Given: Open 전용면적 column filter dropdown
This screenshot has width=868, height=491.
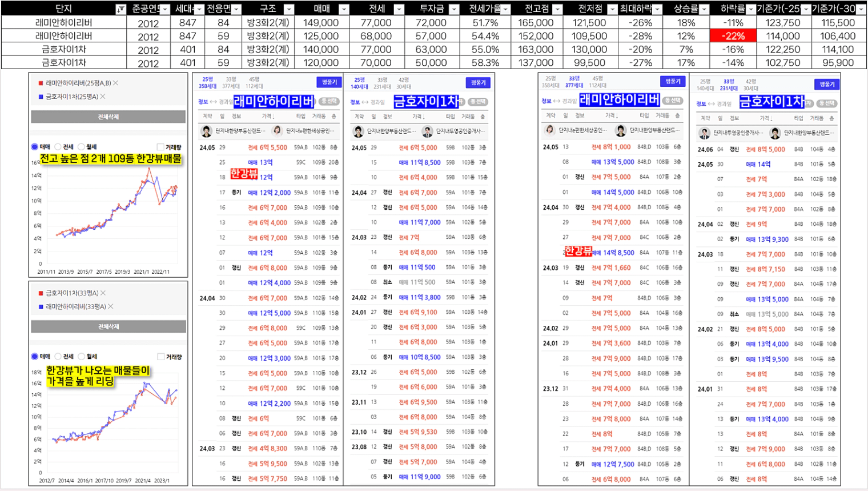Looking at the screenshot, I should click(236, 9).
